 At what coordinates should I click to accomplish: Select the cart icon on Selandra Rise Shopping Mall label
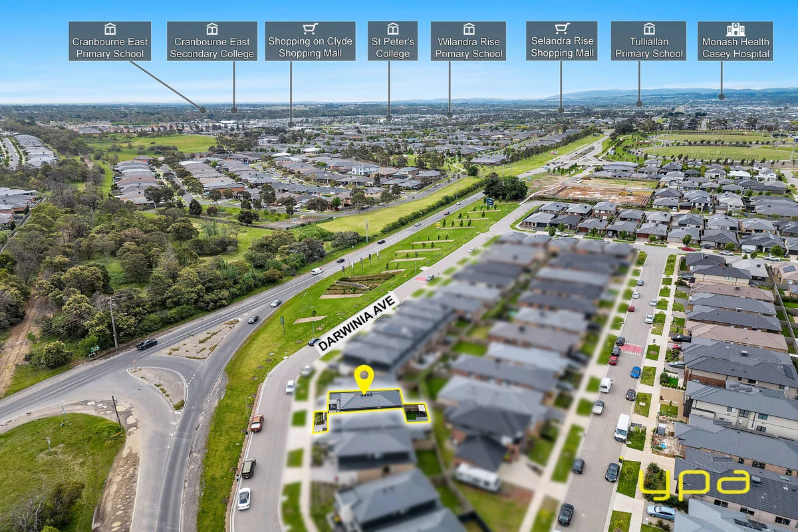563,30
